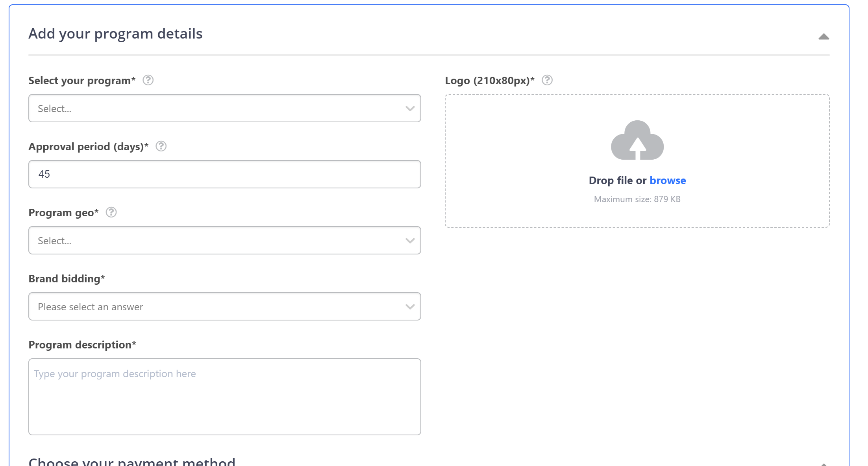Click help icon next to Approval period

click(x=161, y=146)
